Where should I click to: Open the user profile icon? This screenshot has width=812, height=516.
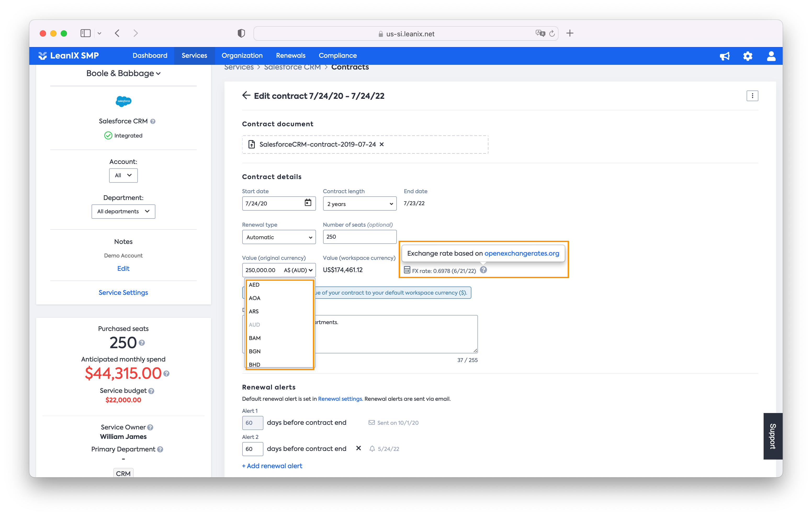(771, 56)
